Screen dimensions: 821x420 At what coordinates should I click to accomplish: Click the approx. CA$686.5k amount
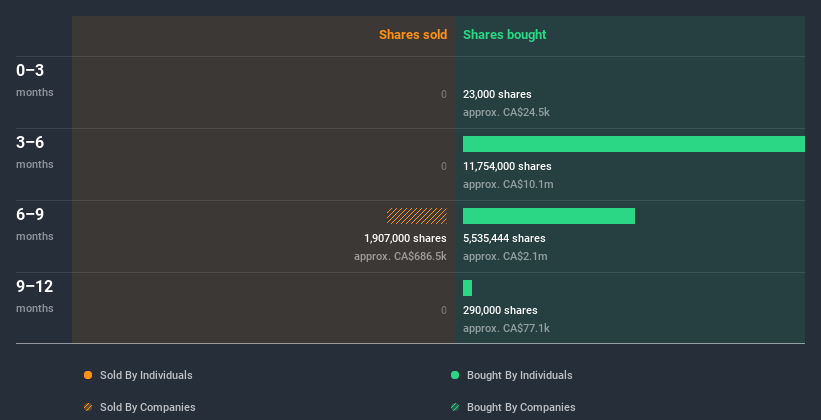(x=400, y=256)
